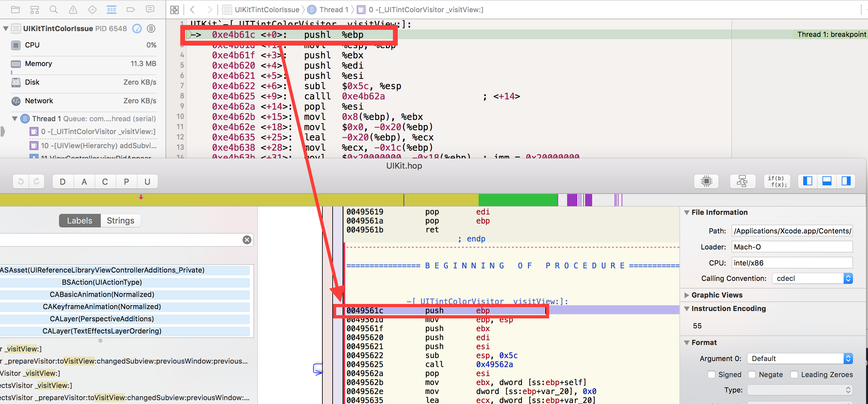This screenshot has height=404, width=868.
Task: Click Xcode debug navigator icon
Action: pyautogui.click(x=112, y=9)
